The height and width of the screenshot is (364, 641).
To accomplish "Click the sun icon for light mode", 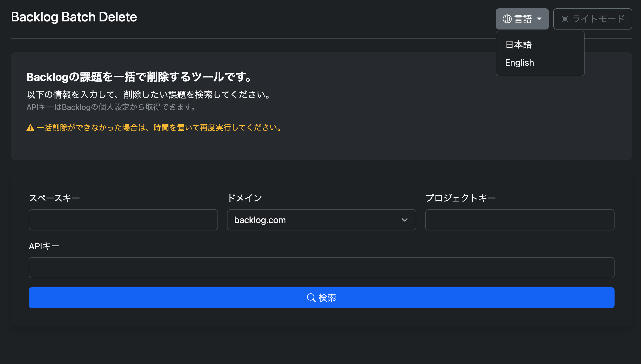I will click(x=565, y=19).
